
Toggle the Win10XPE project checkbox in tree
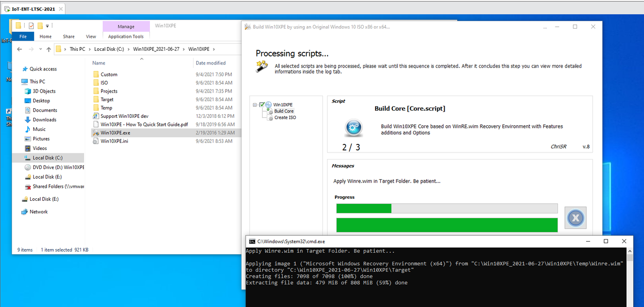click(x=262, y=104)
